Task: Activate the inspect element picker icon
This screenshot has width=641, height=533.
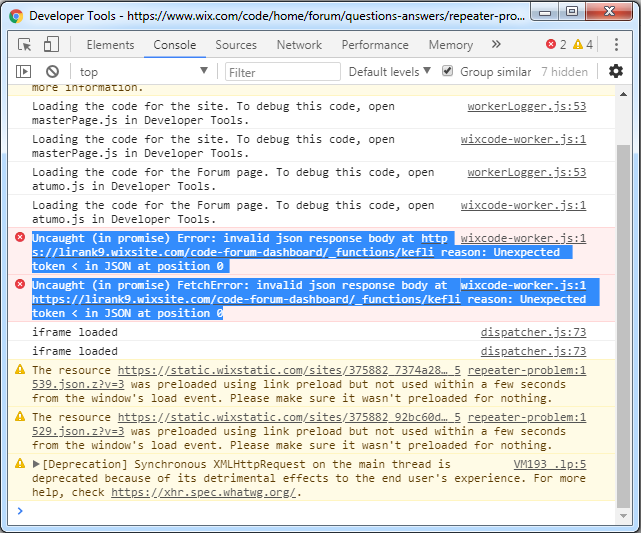Action: click(x=25, y=44)
